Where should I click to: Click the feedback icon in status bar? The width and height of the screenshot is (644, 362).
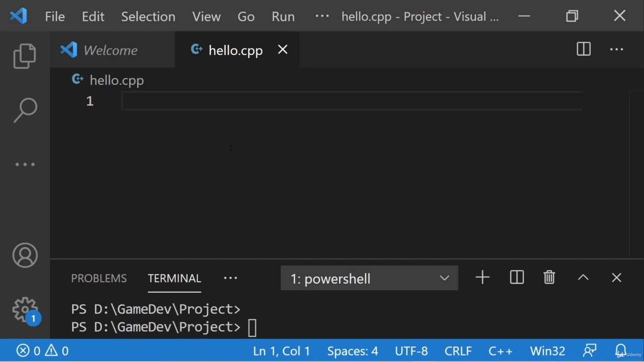[590, 350]
